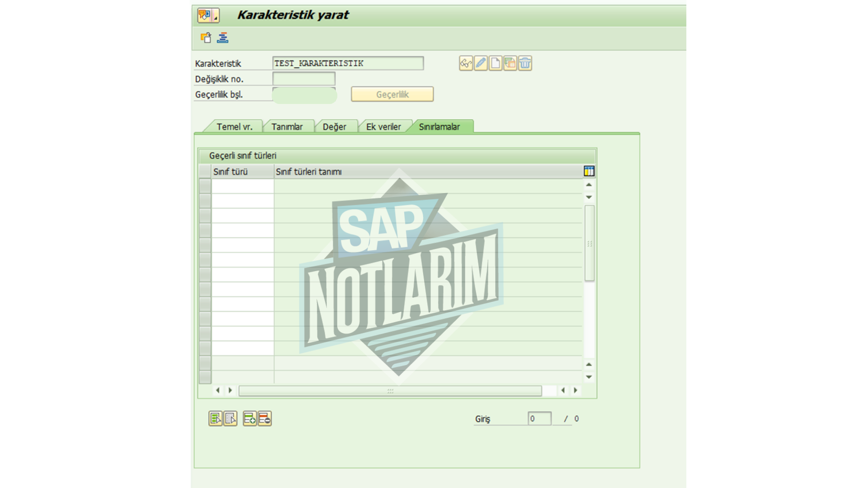Switch to the Tanımlar tab

pos(287,127)
